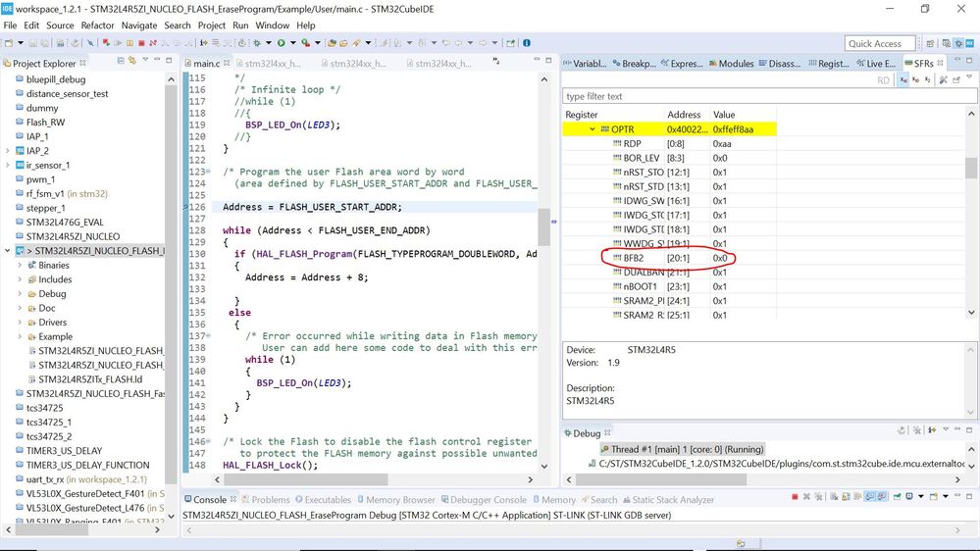
Task: Switch to the Breakpoints tab
Action: [634, 63]
